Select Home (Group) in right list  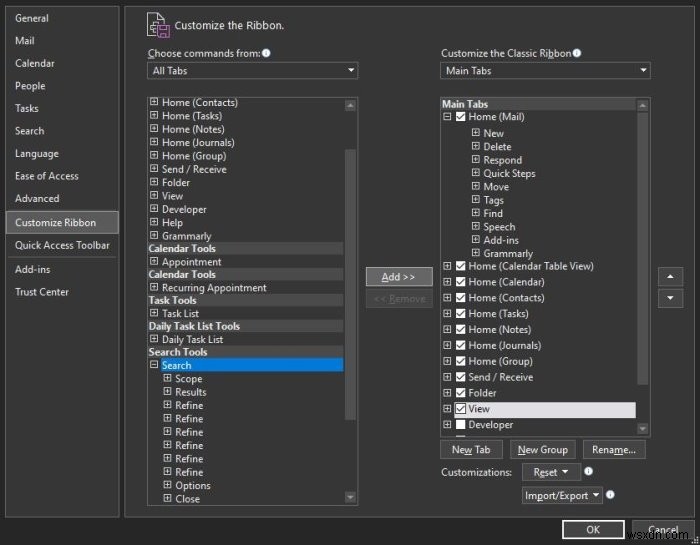pos(500,361)
